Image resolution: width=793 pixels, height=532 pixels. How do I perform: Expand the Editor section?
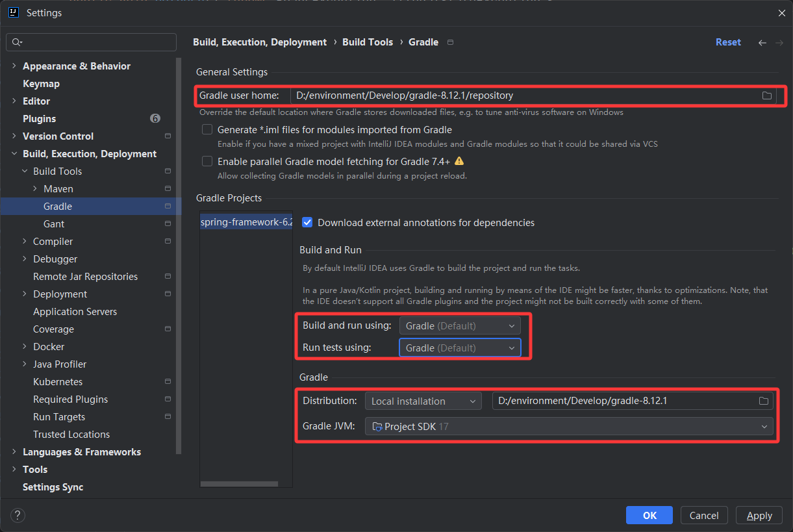point(14,101)
